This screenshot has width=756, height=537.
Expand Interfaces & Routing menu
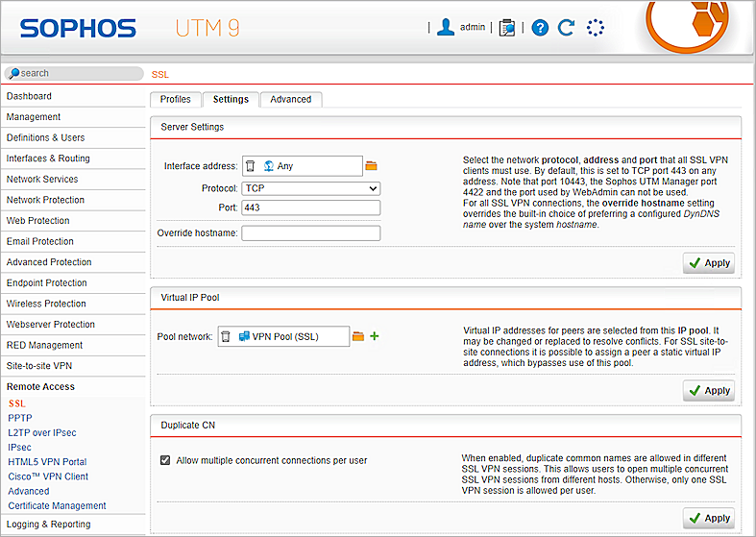pyautogui.click(x=73, y=159)
